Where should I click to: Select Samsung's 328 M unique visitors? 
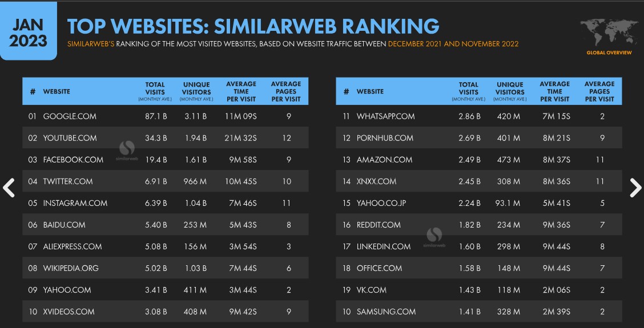(x=509, y=312)
